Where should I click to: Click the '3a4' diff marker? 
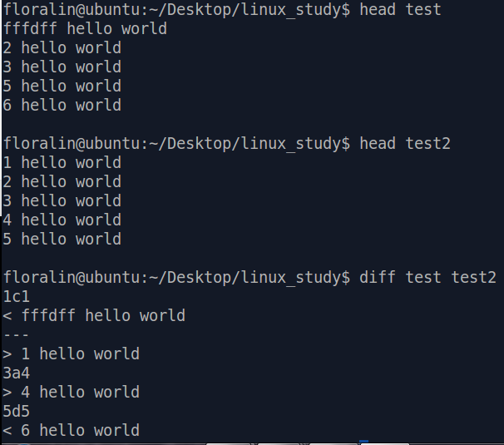pyautogui.click(x=17, y=373)
